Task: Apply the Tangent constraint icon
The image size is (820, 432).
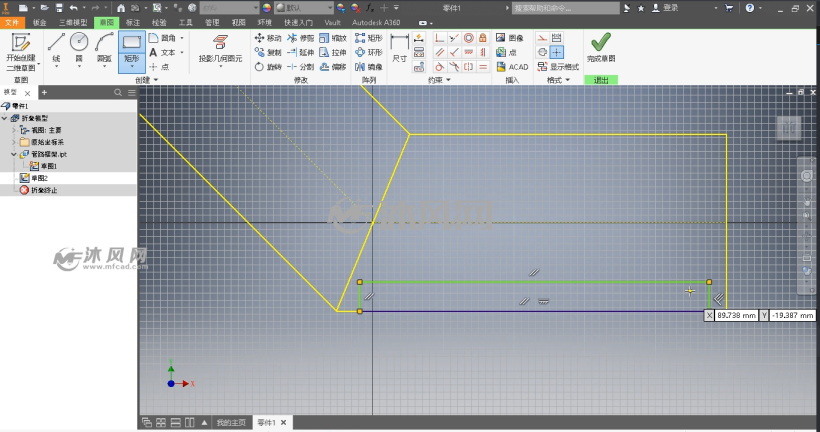Action: tap(440, 67)
